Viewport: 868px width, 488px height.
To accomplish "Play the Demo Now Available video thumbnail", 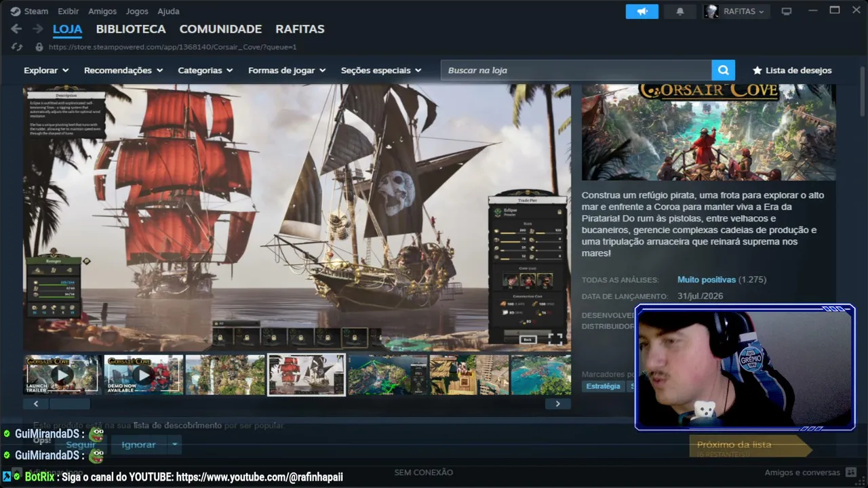I will 144,375.
